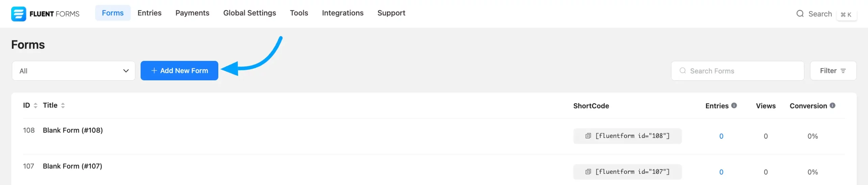Copy shortcode icon for form 107
Viewport: 868px width, 185px height.
[588, 172]
